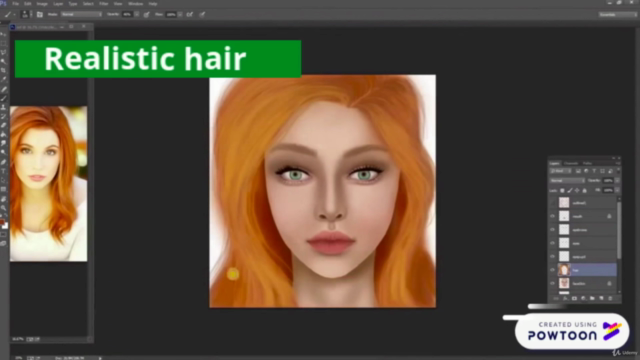Toggle pressure for opacity button
This screenshot has width=640, height=360.
pyautogui.click(x=147, y=14)
